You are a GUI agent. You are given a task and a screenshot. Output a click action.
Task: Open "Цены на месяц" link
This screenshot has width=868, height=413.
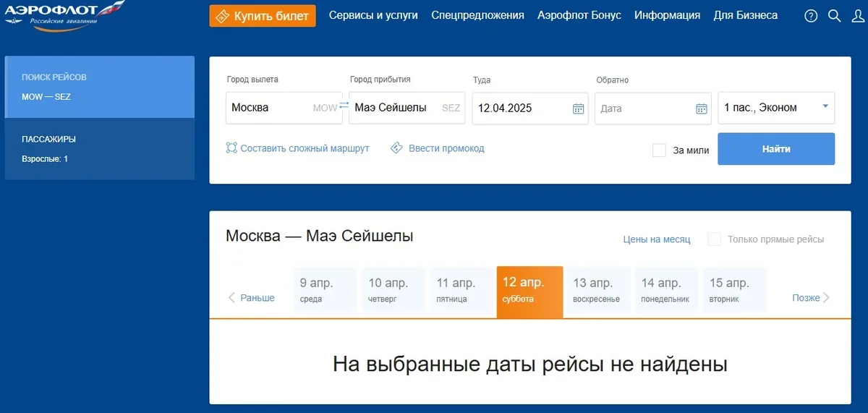pos(657,239)
